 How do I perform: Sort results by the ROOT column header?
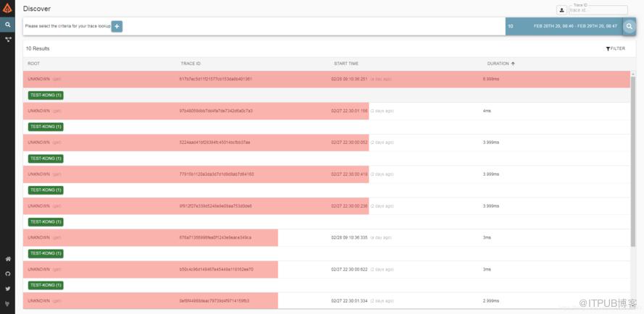point(33,64)
